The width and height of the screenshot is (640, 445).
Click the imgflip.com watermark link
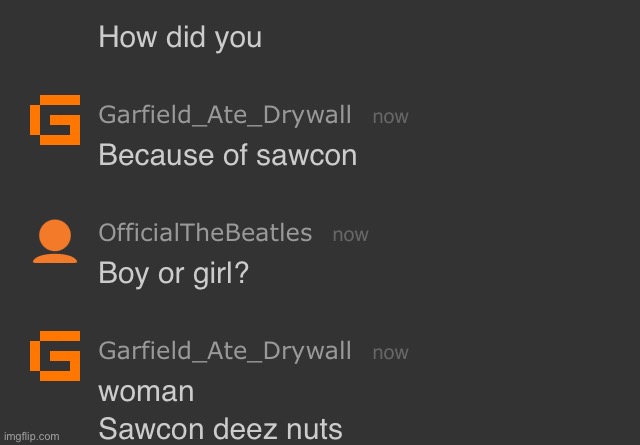tap(31, 436)
